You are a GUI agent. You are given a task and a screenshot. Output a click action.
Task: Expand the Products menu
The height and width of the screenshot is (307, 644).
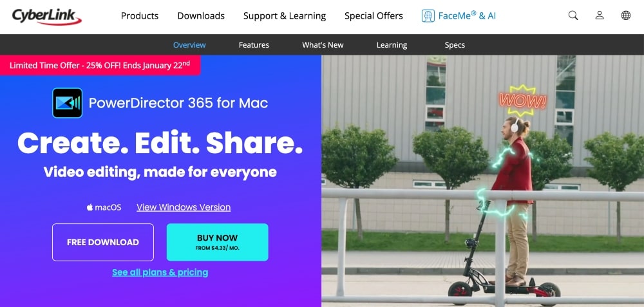(140, 16)
